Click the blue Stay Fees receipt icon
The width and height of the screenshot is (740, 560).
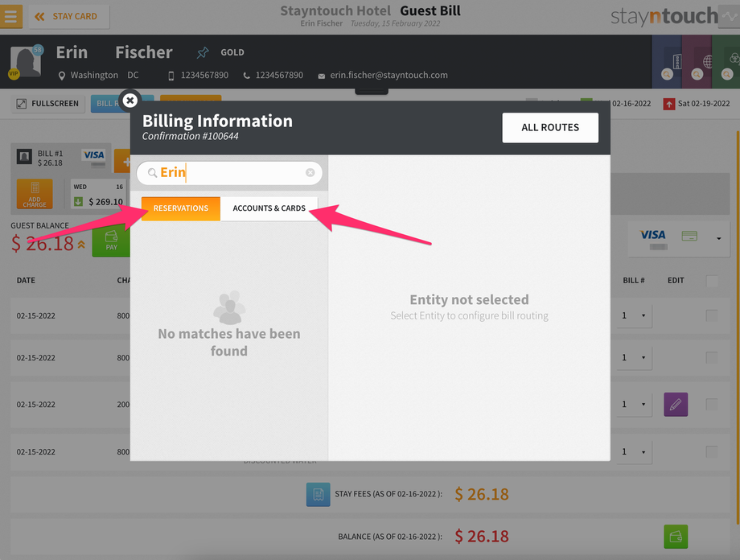(318, 494)
